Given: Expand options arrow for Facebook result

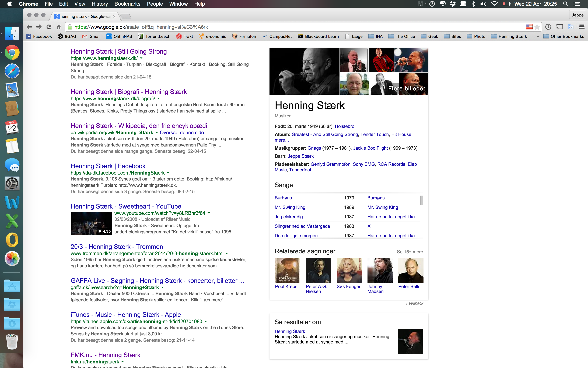Looking at the screenshot, I should tap(168, 173).
